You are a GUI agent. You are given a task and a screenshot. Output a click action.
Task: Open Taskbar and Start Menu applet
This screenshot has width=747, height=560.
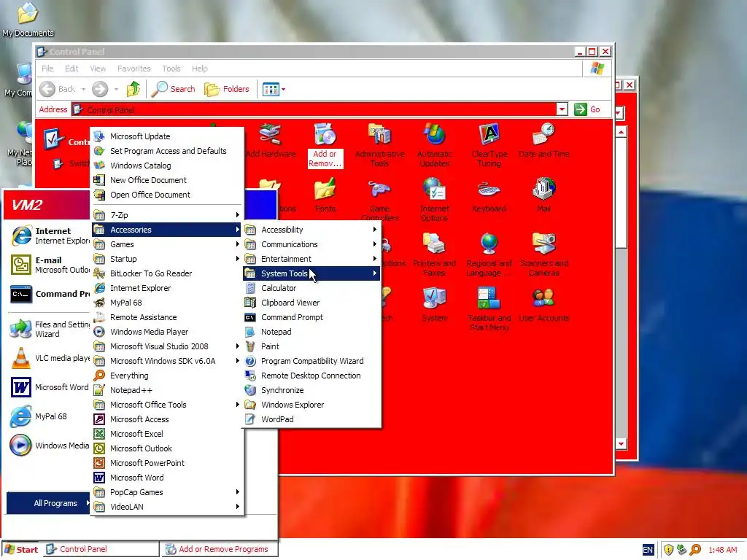(x=489, y=309)
